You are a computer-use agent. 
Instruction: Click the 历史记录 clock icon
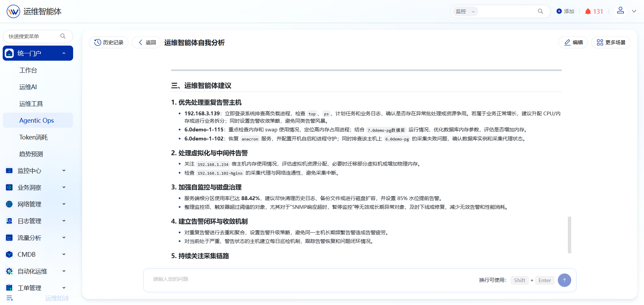tap(98, 42)
